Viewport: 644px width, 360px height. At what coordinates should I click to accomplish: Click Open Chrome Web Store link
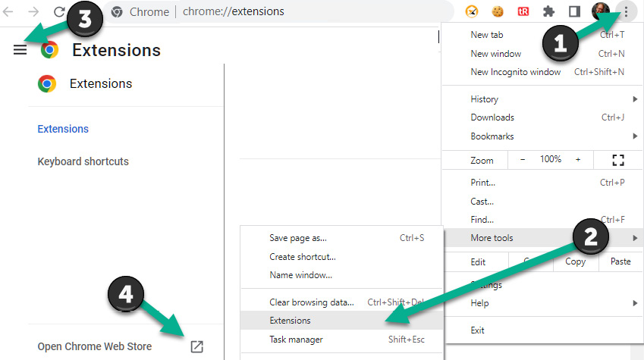pyautogui.click(x=95, y=346)
